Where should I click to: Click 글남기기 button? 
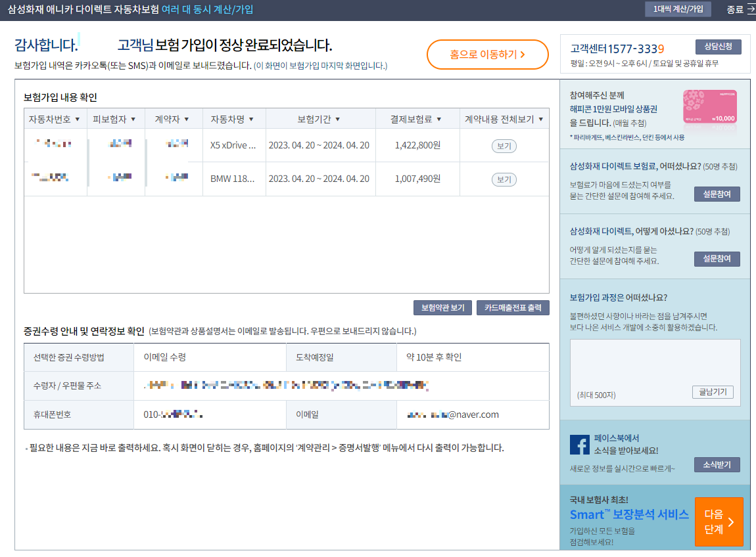tap(713, 392)
